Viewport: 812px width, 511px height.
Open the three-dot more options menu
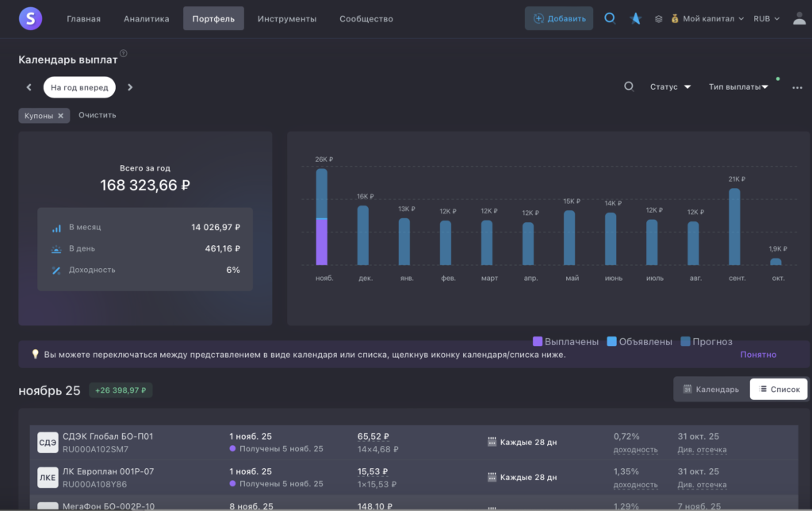797,87
